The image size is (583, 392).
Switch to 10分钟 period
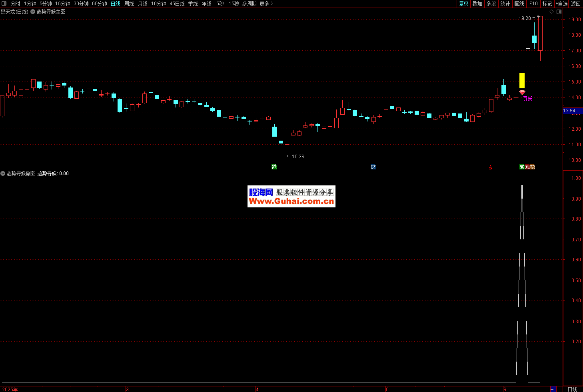(x=159, y=4)
